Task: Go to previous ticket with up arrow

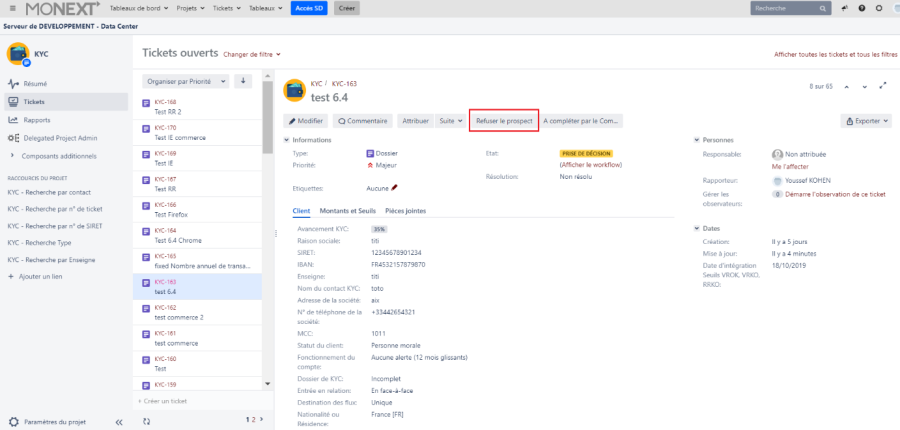Action: (848, 87)
